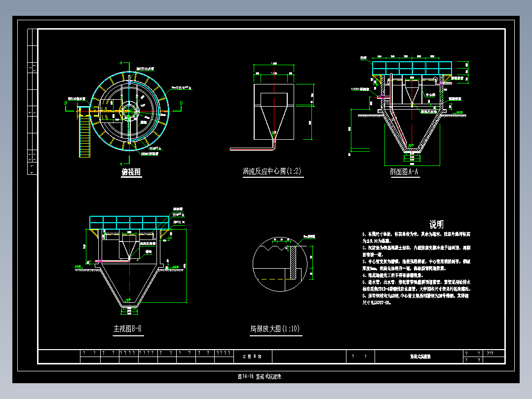The width and height of the screenshot is (532, 399).
Task: Click the "涡流反应中心筒(1:2)" title label
Action: click(272, 171)
